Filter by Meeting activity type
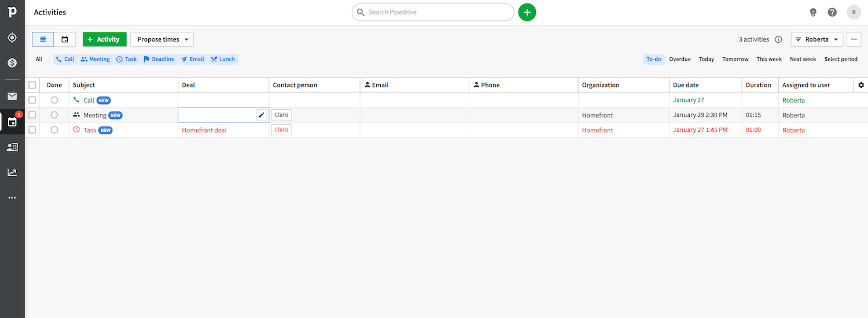This screenshot has height=318, width=868. click(95, 59)
